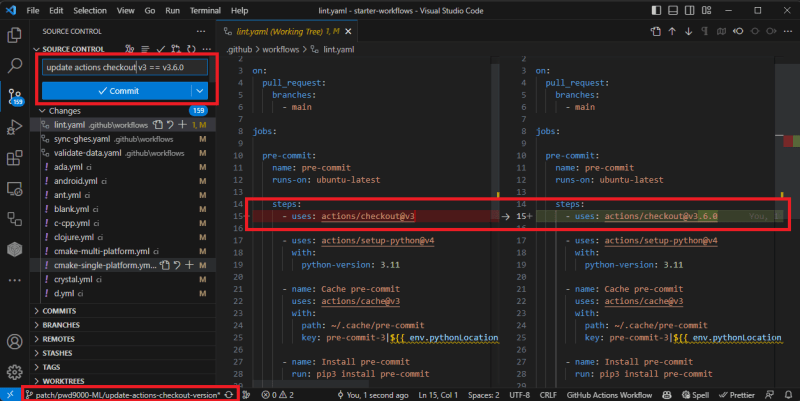Viewport: 800px width, 401px height.
Task: Click the remote window indicator in status bar
Action: [10, 395]
